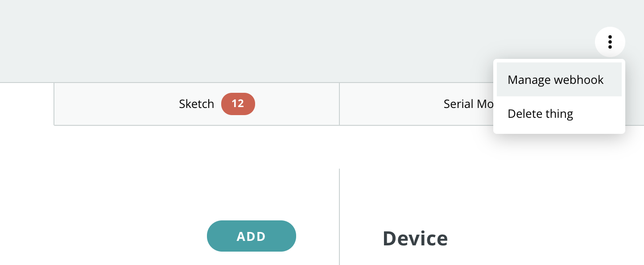This screenshot has height=265, width=644.
Task: Open webhook management for this thing
Action: [x=556, y=80]
